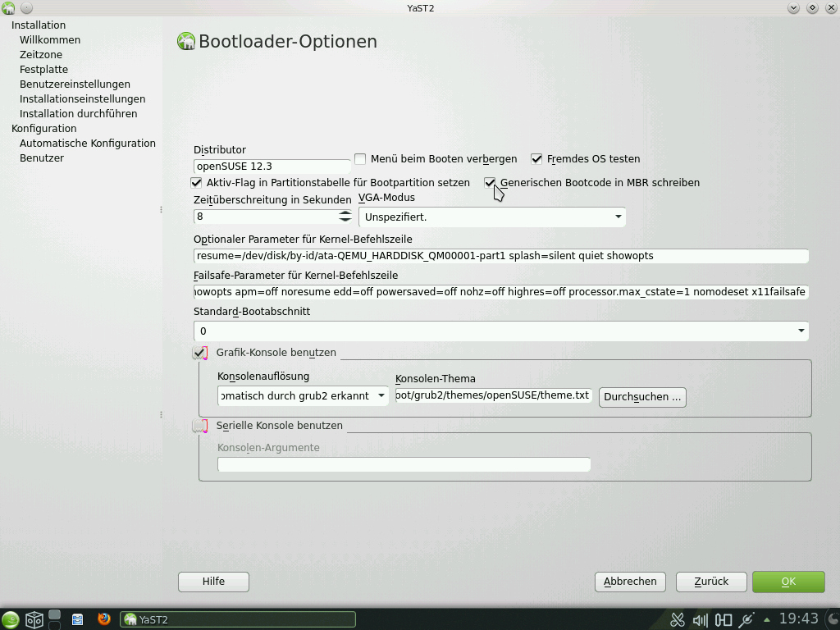
Task: Click the upper sidebar splitter handle
Action: point(162,209)
